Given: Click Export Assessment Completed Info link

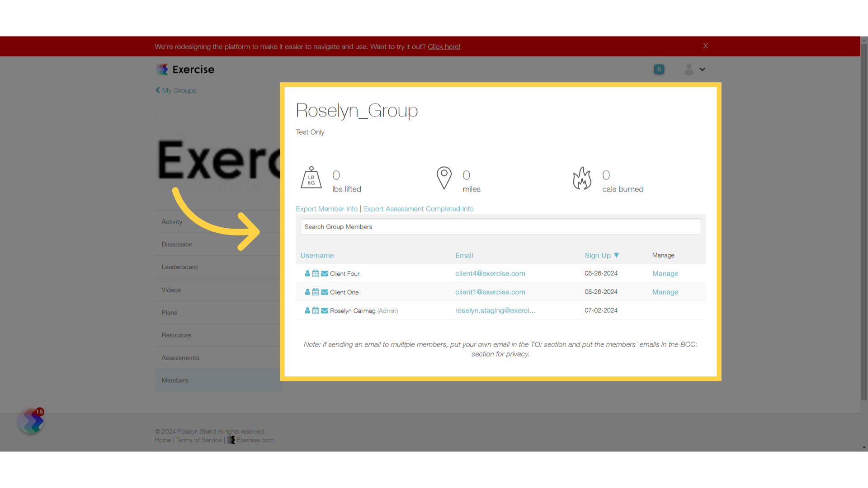Looking at the screenshot, I should [418, 209].
